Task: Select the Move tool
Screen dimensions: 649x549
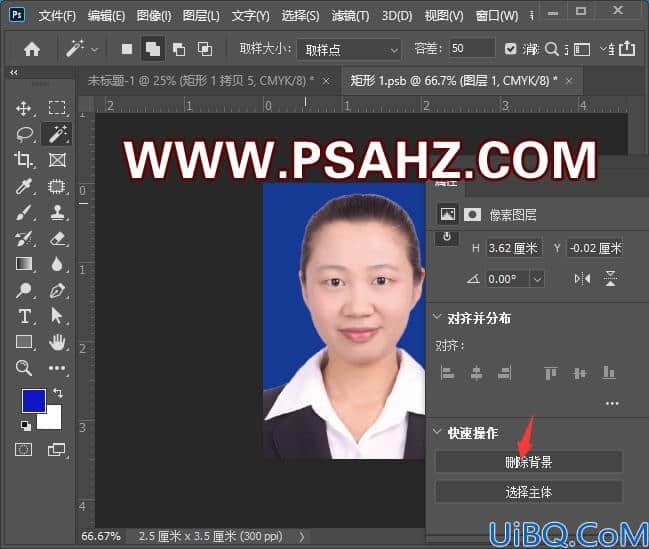Action: 24,108
